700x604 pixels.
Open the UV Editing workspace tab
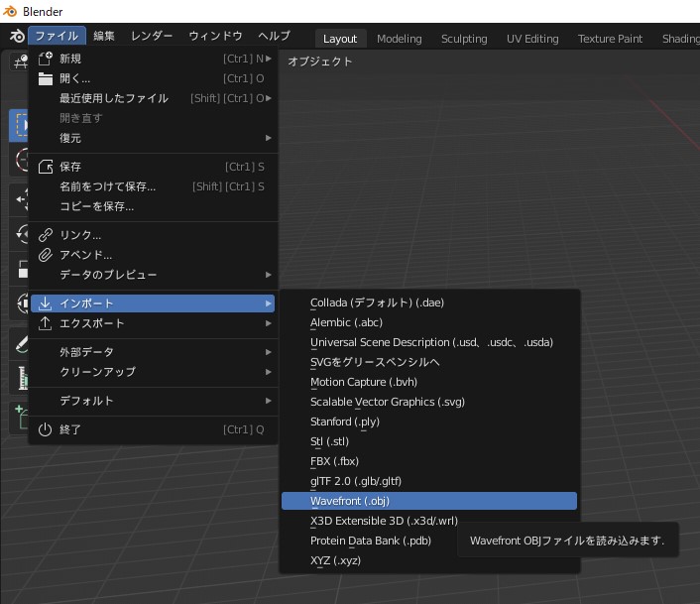coord(532,39)
